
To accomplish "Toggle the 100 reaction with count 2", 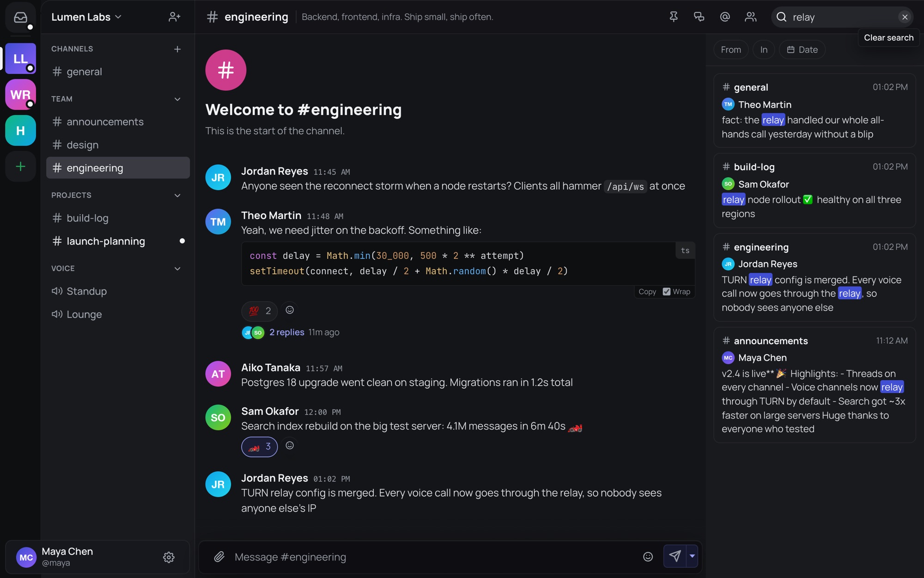I will pos(260,311).
